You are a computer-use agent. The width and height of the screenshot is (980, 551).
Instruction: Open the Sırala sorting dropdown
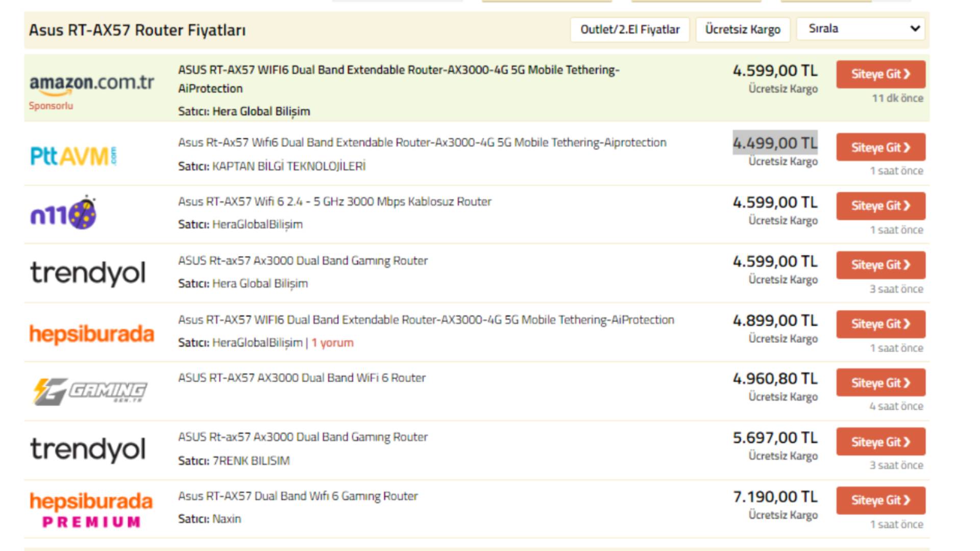pos(862,29)
